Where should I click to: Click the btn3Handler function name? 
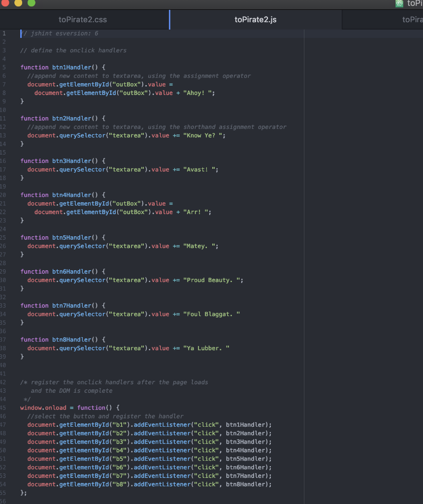point(72,161)
